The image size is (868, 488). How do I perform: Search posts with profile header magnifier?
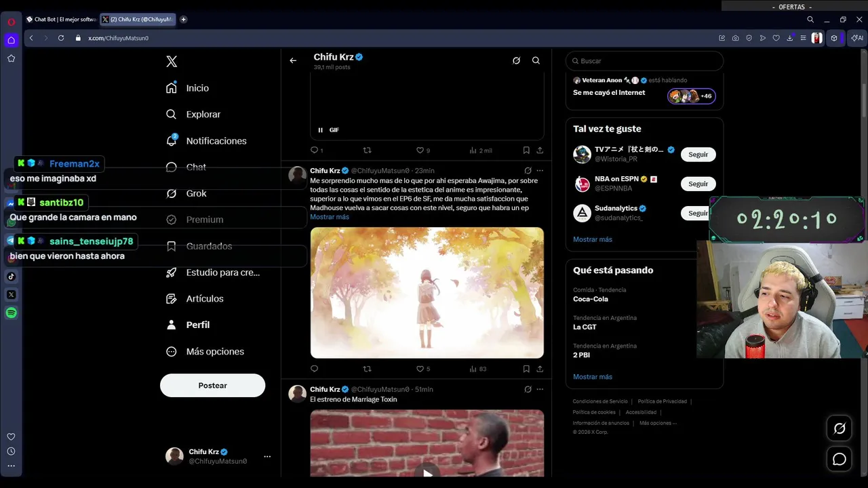[536, 60]
